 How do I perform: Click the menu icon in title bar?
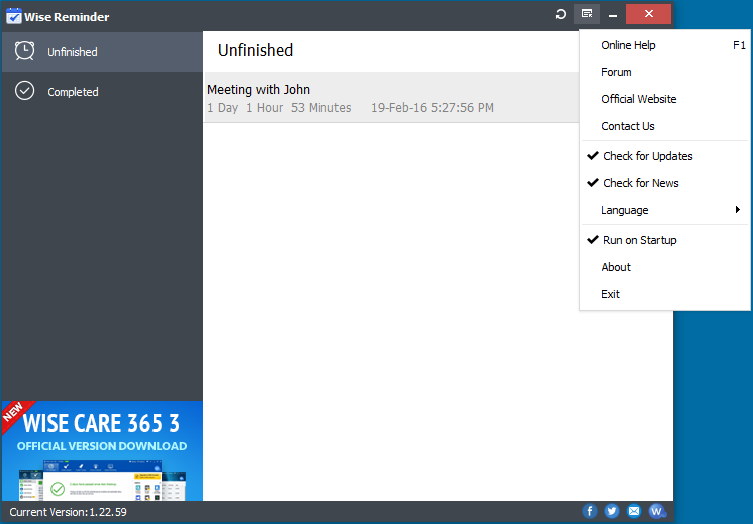tap(587, 14)
